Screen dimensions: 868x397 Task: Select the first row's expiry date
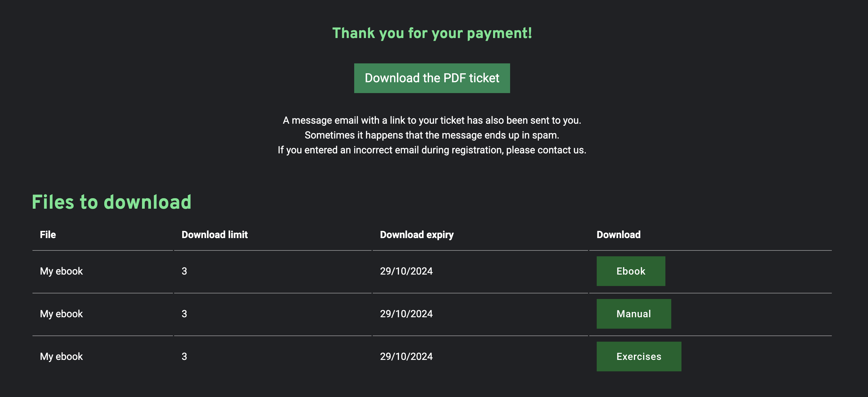[x=406, y=271]
